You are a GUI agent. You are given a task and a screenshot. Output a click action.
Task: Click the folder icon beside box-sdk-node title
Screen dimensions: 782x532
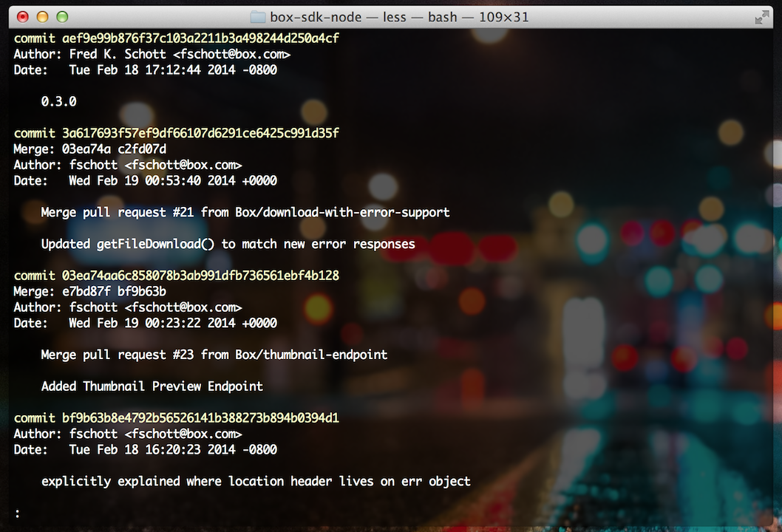pyautogui.click(x=257, y=18)
